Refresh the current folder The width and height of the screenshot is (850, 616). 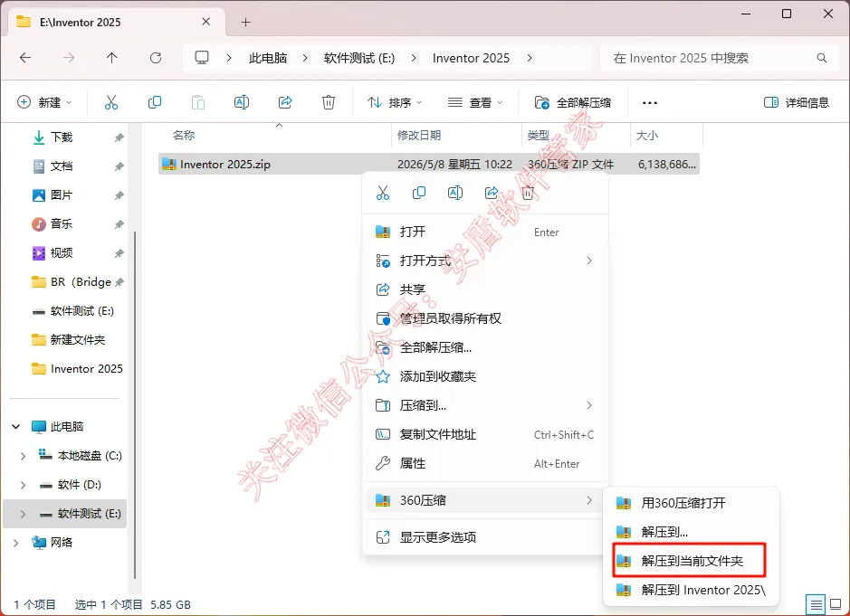tap(156, 58)
